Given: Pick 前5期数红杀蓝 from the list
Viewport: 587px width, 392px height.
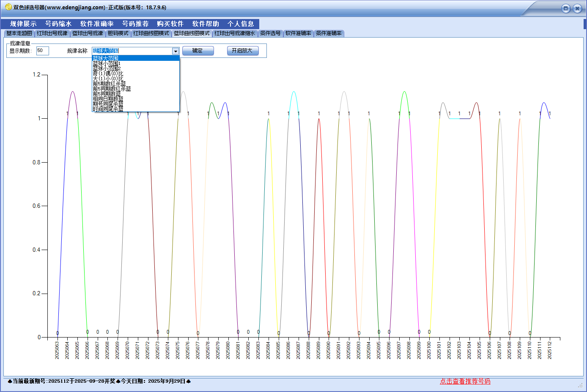Looking at the screenshot, I should 109,84.
